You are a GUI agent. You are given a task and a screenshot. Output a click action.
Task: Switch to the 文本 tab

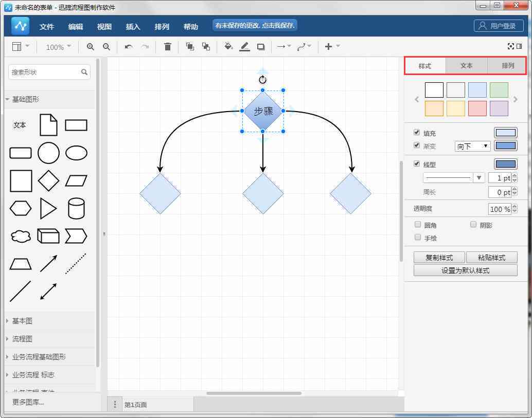coord(467,66)
